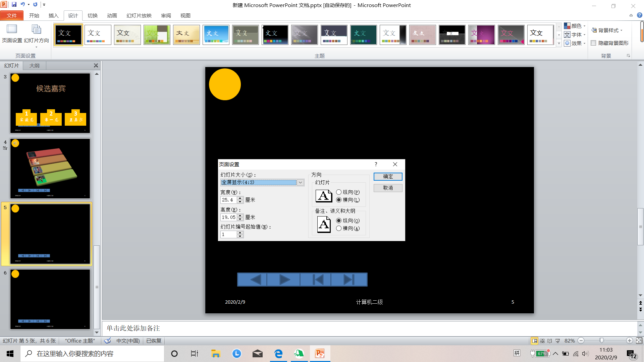Select slide 3 thumbnail 候选嘉宾
Viewport: 644px width, 362px height.
point(50,103)
